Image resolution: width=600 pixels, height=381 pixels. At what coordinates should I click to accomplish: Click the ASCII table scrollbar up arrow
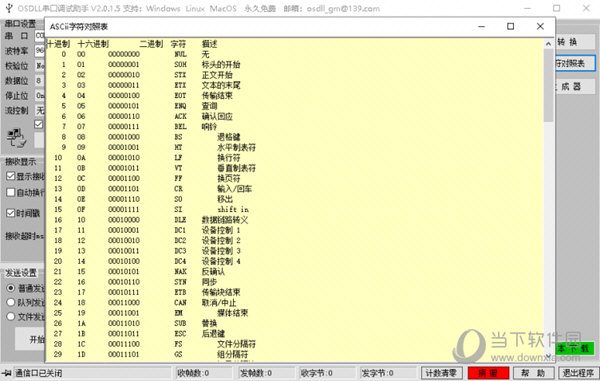pos(548,44)
